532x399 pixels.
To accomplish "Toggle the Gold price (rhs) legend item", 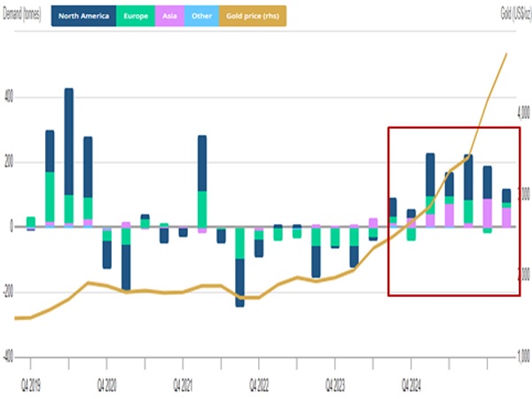I will [x=252, y=15].
